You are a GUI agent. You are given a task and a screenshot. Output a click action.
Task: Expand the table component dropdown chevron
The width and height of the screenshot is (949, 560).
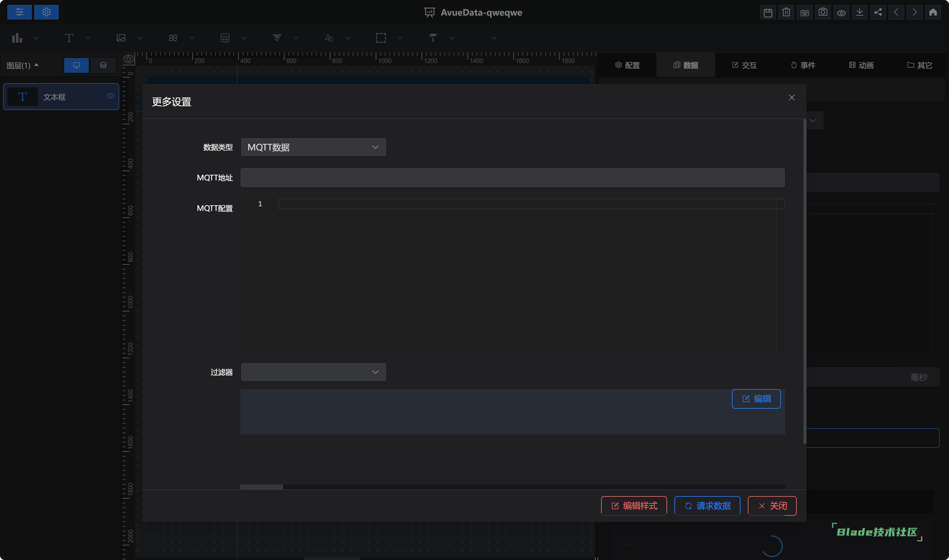(244, 38)
